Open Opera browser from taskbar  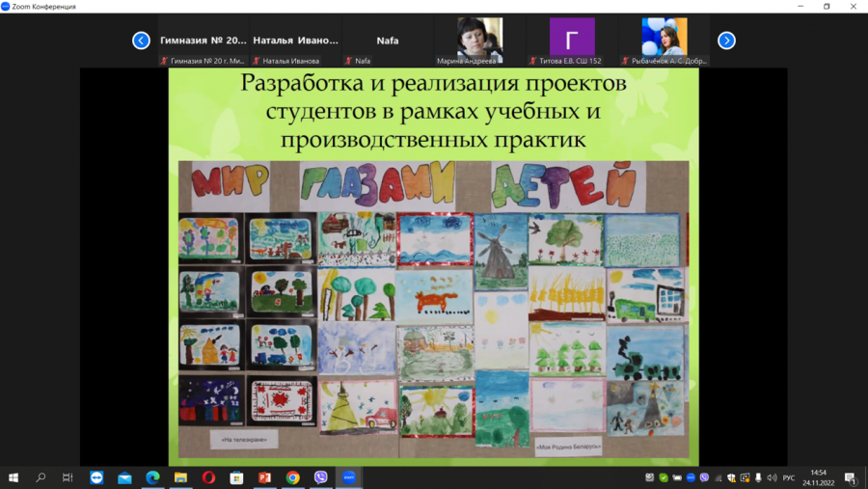(208, 477)
